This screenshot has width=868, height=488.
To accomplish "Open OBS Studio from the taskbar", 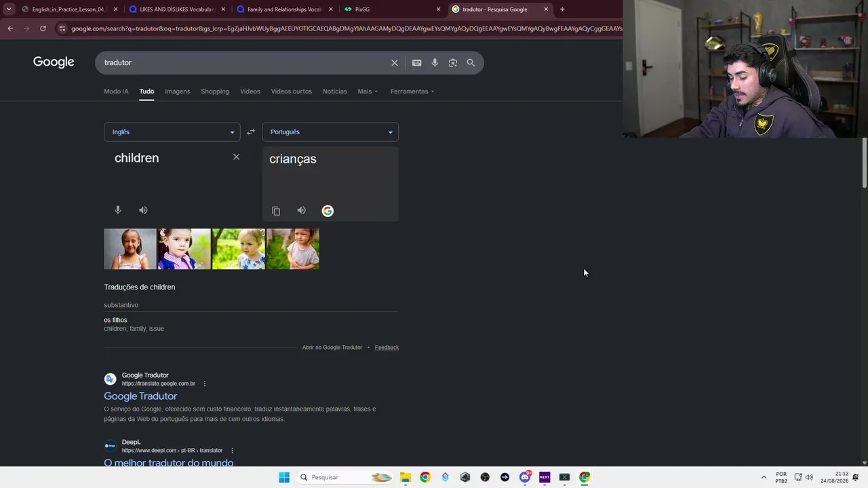I will click(x=485, y=477).
